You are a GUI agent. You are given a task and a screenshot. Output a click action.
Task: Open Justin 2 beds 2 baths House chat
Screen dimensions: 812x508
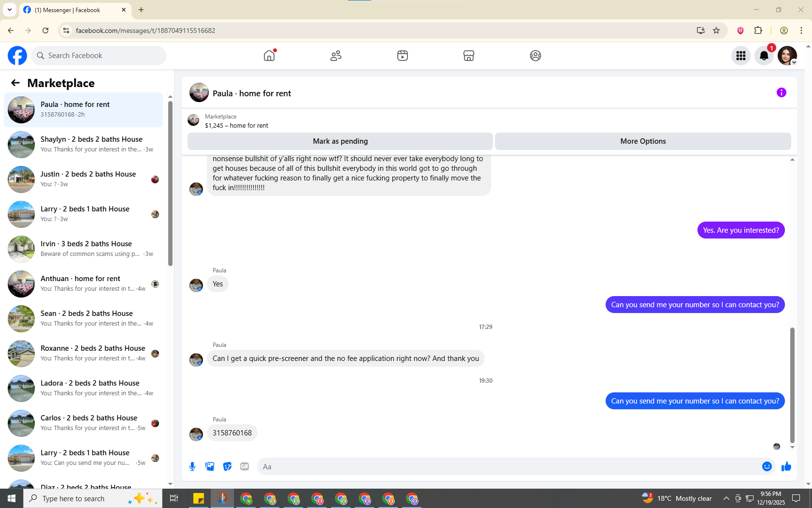84,179
